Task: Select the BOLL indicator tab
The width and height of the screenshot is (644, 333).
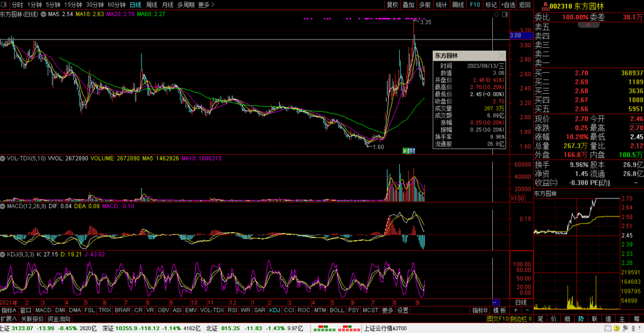Action: click(337, 310)
